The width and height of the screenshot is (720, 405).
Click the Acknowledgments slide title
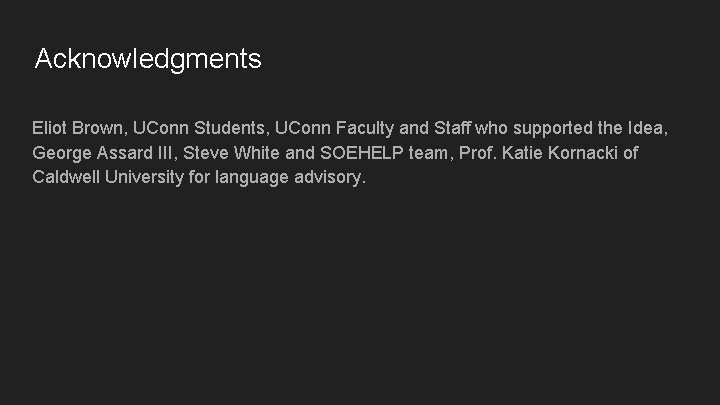coord(148,59)
